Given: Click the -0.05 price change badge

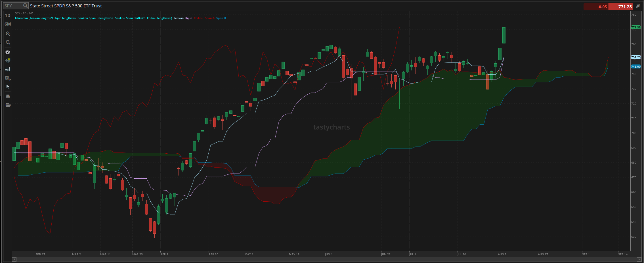Looking at the screenshot, I should (x=596, y=7).
